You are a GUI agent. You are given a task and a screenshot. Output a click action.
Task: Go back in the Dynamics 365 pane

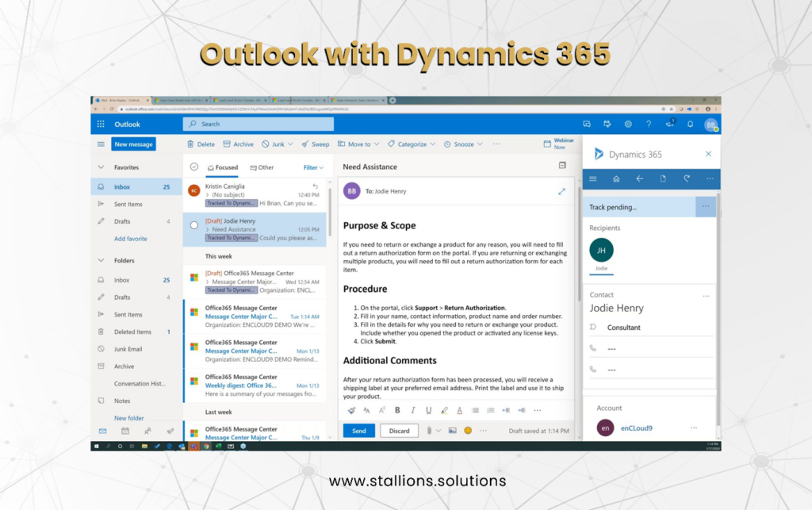click(x=640, y=178)
